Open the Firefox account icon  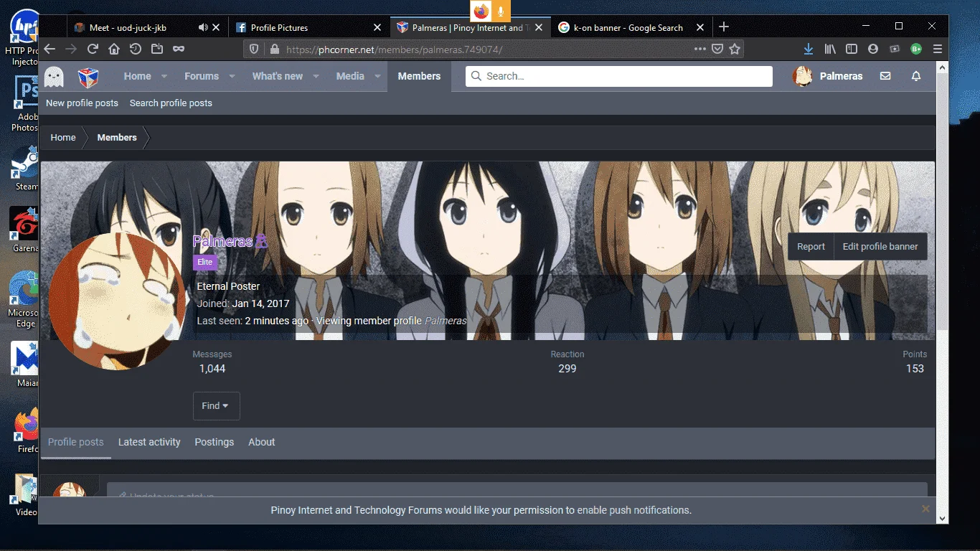[873, 49]
